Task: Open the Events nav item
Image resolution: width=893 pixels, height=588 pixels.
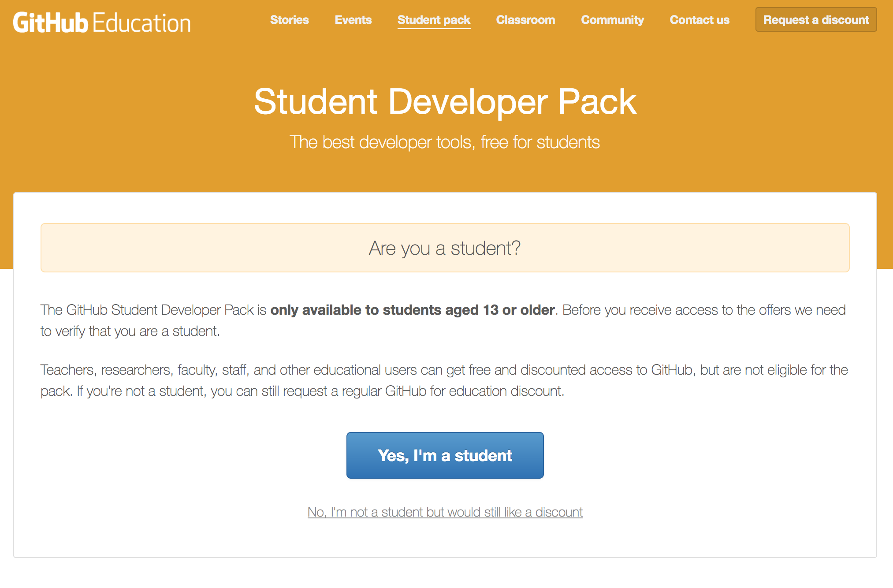Action: pos(353,20)
